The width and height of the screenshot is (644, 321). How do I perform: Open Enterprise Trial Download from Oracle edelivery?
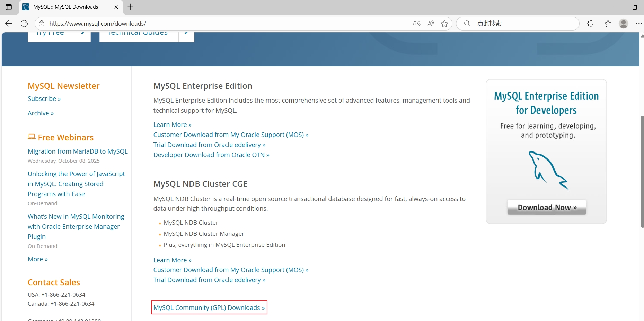209,145
